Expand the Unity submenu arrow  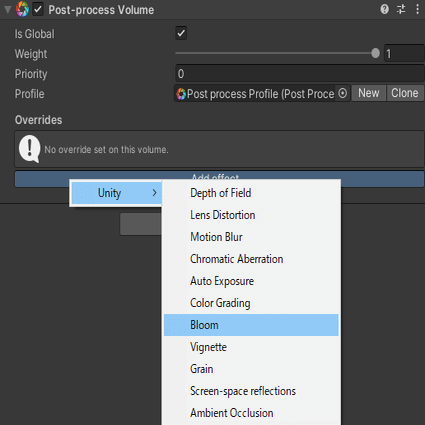pos(154,193)
